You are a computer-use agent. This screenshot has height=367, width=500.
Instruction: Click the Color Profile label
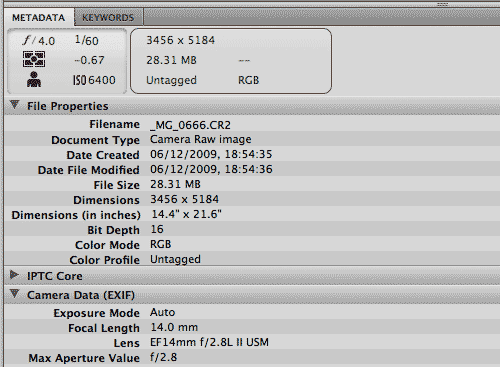click(x=104, y=260)
